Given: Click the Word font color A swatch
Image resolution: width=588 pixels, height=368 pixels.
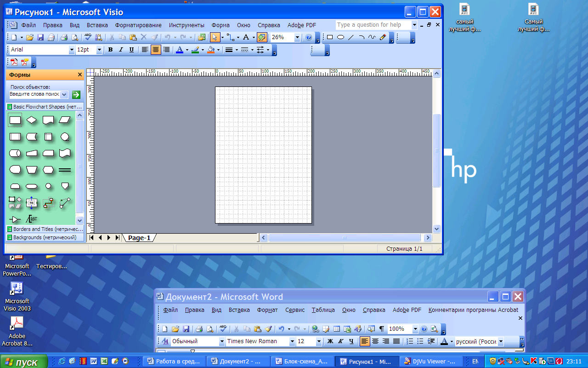Looking at the screenshot, I should [444, 341].
